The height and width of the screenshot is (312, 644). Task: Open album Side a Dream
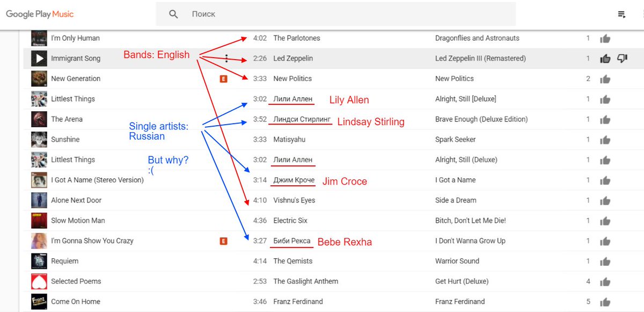[x=456, y=200]
